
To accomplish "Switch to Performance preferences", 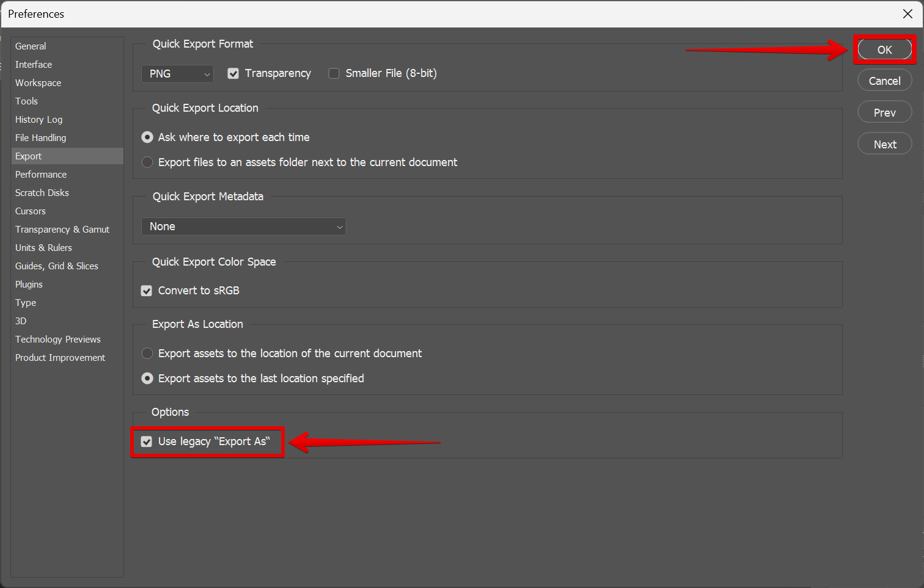I will pyautogui.click(x=41, y=175).
